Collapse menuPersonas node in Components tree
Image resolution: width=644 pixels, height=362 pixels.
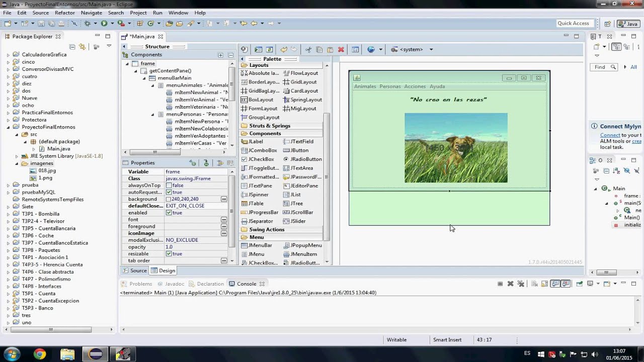pos(153,115)
